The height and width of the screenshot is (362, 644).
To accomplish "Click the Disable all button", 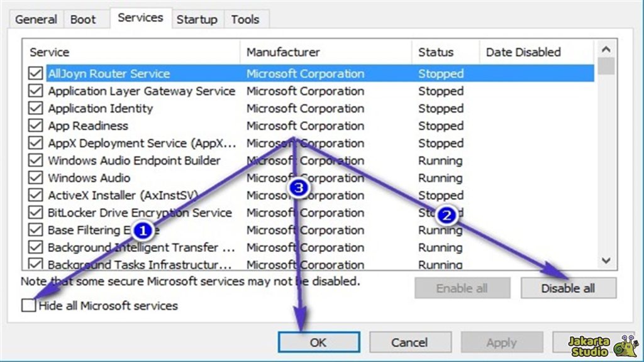I will coord(568,288).
